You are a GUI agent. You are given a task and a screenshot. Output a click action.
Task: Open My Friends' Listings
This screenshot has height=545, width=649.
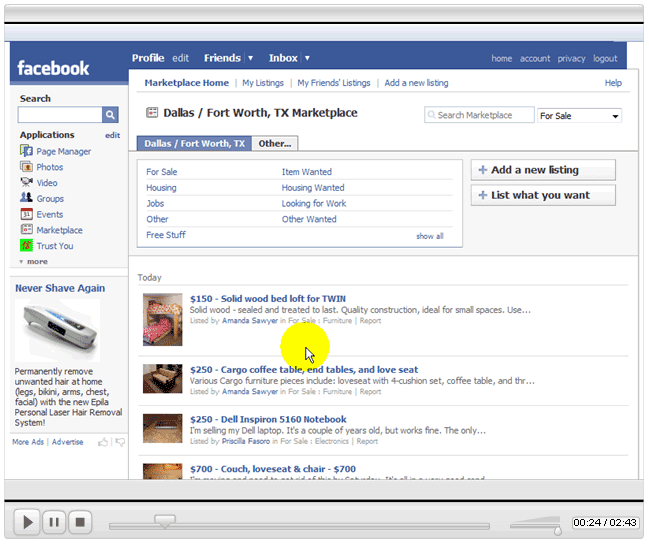coord(334,83)
